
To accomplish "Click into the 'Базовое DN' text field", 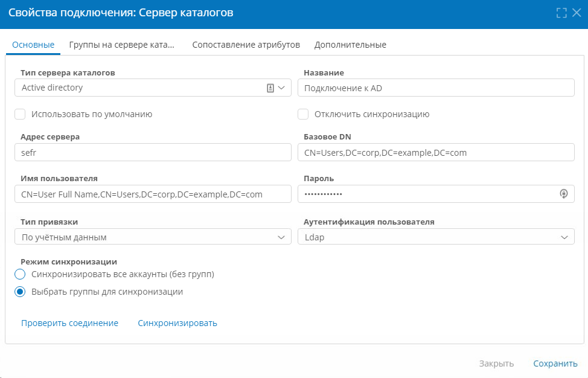I will 436,153.
